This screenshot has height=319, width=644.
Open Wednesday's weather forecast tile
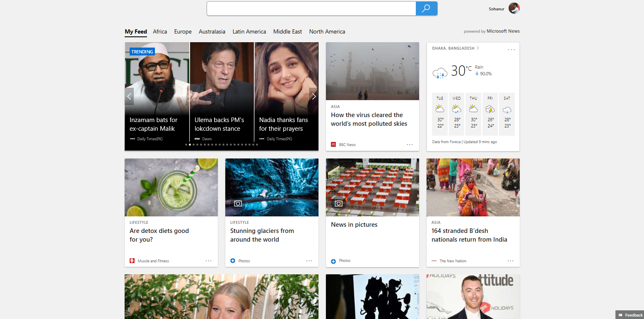(x=456, y=114)
